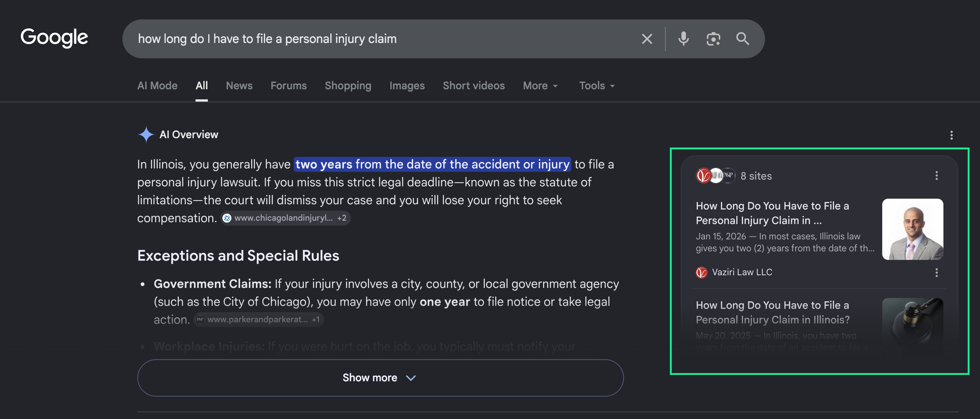Image resolution: width=980 pixels, height=419 pixels.
Task: Open Google Lens image search icon
Action: 713,39
